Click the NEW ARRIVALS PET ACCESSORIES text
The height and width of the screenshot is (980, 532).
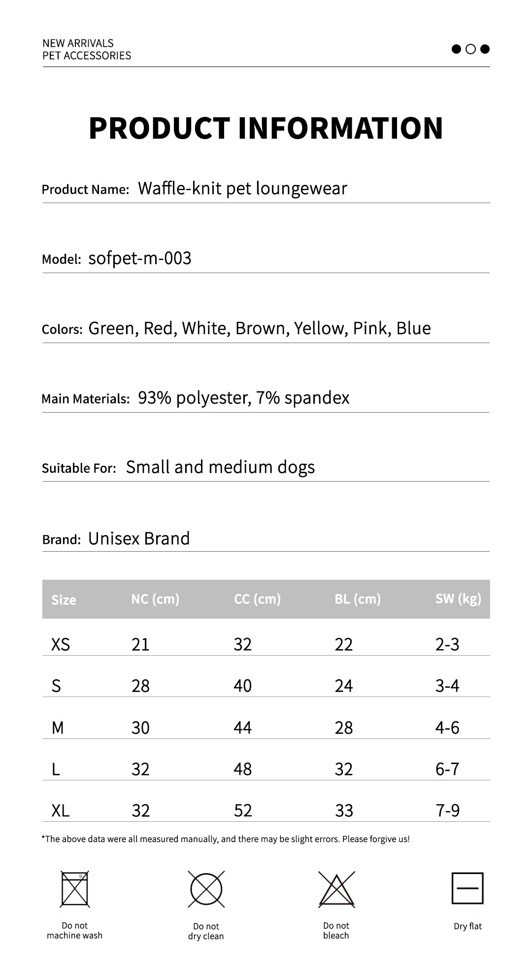(87, 49)
